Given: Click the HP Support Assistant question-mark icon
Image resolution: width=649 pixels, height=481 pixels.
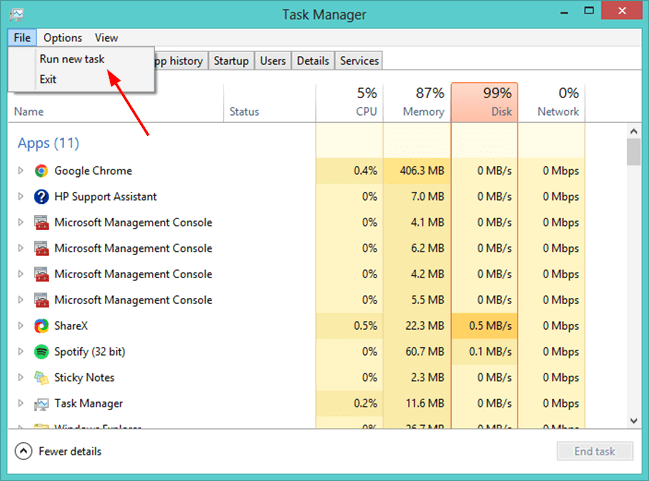Looking at the screenshot, I should 41,196.
